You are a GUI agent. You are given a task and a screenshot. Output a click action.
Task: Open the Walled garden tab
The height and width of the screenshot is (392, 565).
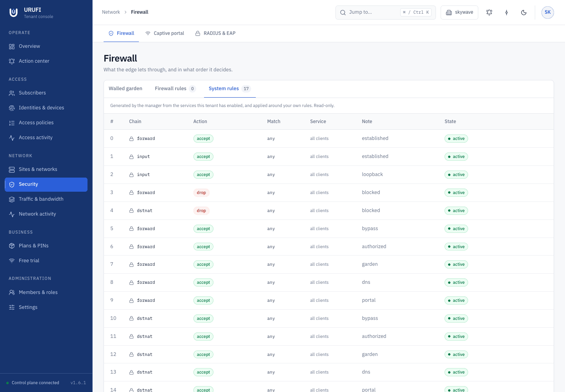point(126,89)
